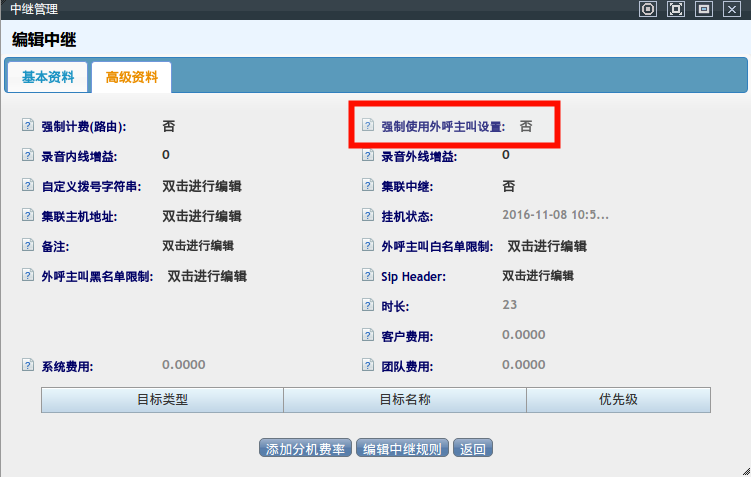This screenshot has height=477, width=751.
Task: Select the 高级资料 tab
Action: click(x=131, y=77)
